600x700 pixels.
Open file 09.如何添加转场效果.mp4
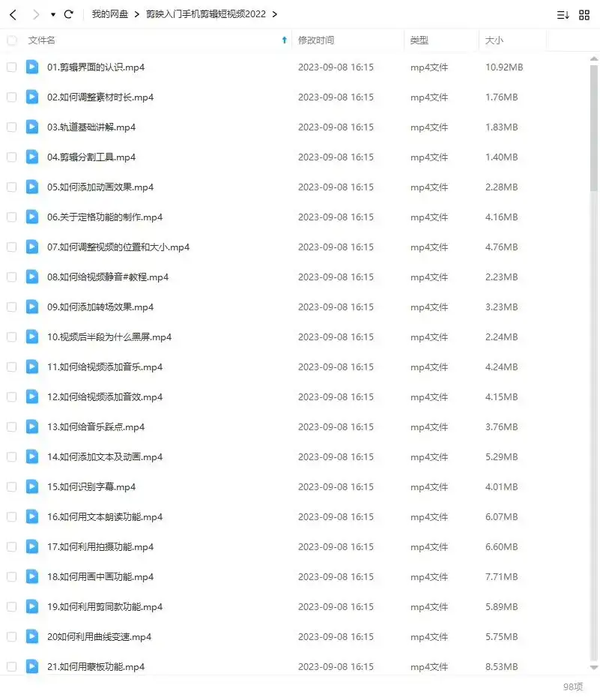point(100,307)
